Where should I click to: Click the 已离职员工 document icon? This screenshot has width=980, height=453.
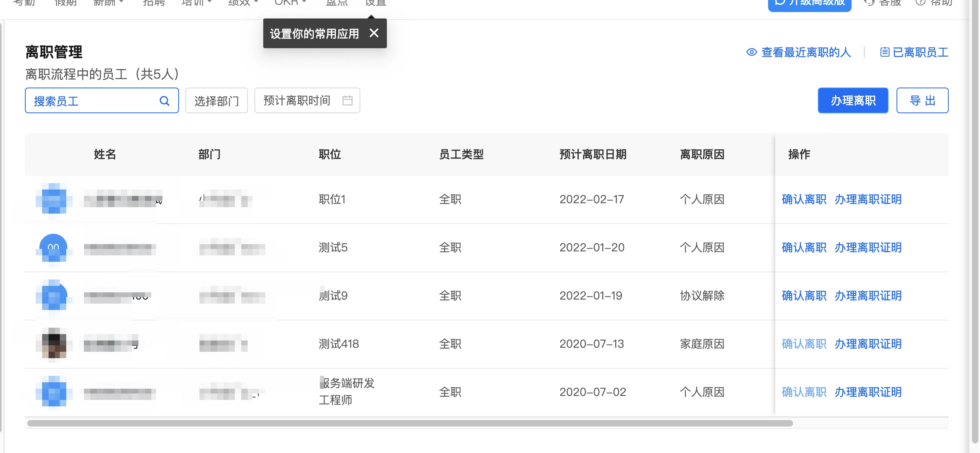pos(884,52)
